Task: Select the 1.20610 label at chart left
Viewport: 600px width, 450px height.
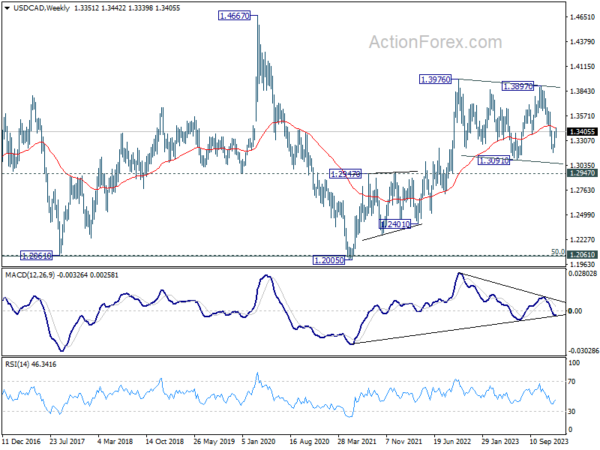Action: coord(36,256)
